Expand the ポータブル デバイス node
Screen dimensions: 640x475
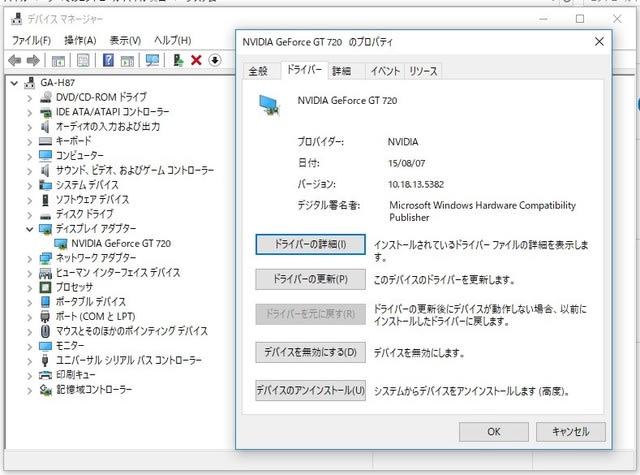point(29,302)
